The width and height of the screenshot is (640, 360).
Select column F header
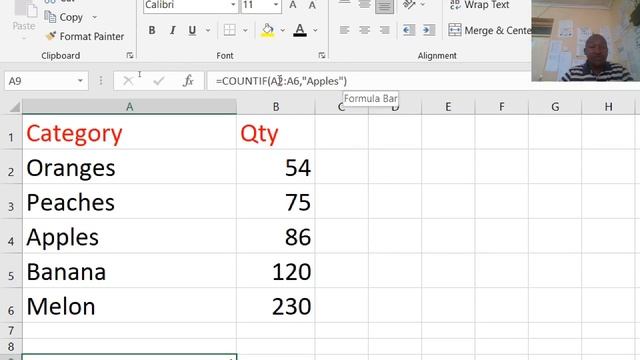502,107
